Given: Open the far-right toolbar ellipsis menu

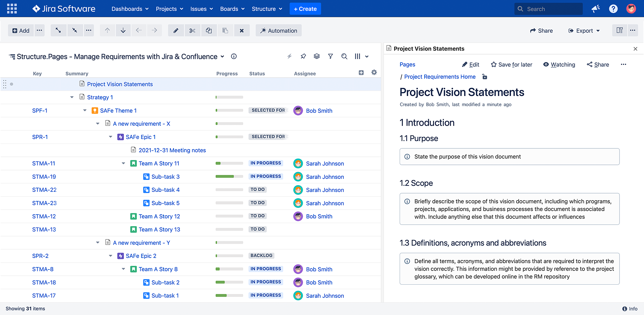Looking at the screenshot, I should point(632,30).
